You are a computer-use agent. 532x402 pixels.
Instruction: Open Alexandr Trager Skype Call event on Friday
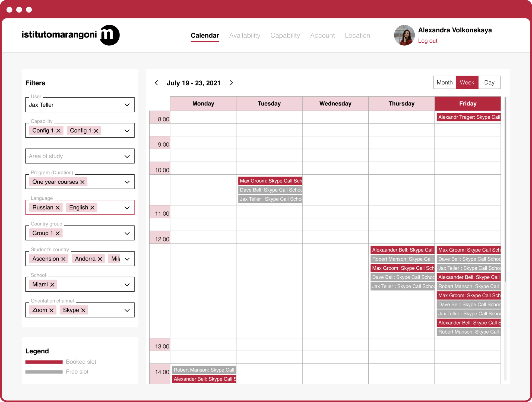click(x=468, y=117)
